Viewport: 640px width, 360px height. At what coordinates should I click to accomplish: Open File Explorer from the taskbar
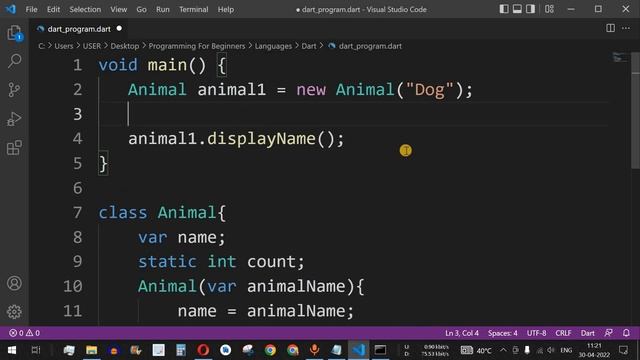[91, 350]
